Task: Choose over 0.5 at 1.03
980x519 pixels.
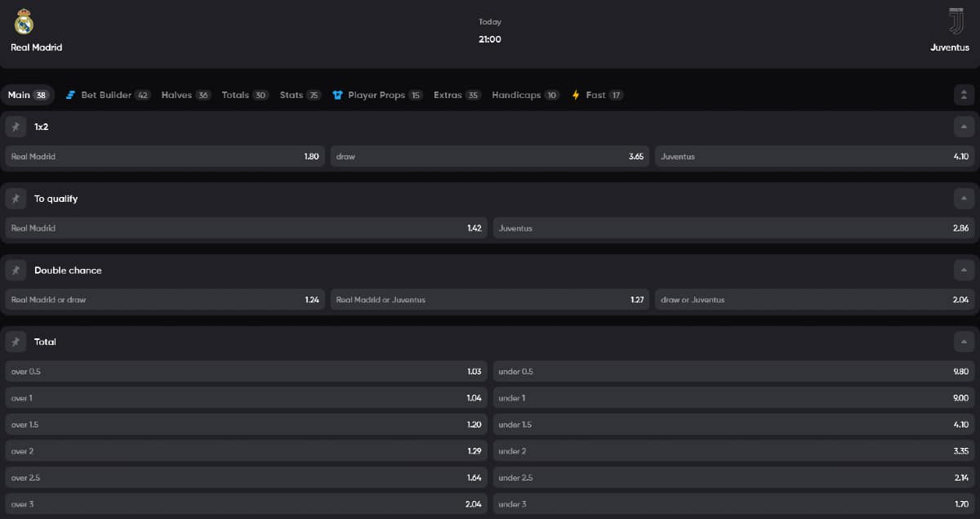Action: [x=246, y=371]
